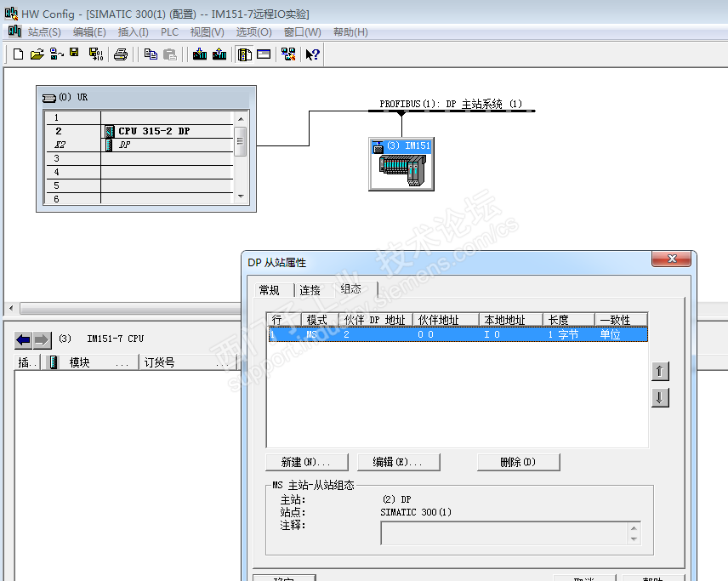Select rack slot 1 row
The image size is (728, 581).
pyautogui.click(x=139, y=117)
